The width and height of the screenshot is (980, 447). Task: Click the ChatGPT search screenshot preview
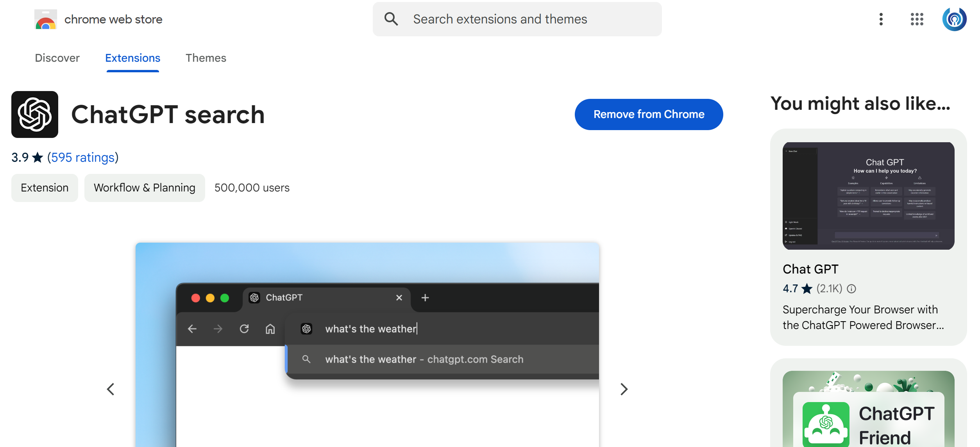pyautogui.click(x=367, y=345)
